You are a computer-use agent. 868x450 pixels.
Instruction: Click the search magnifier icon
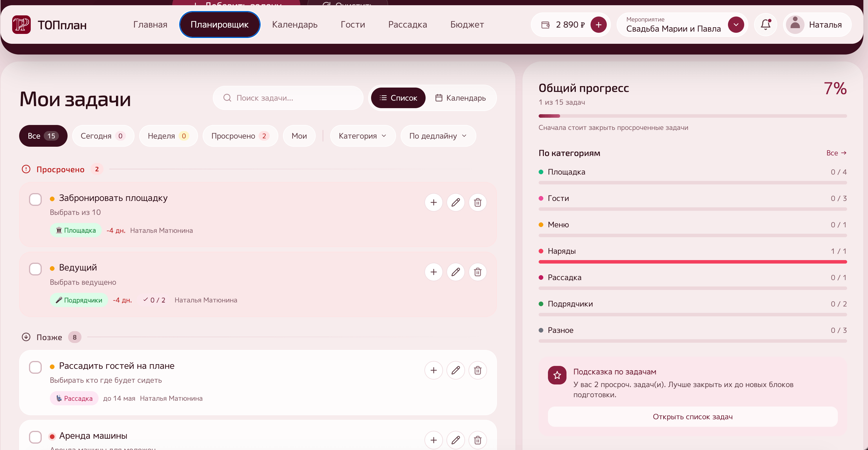point(227,98)
